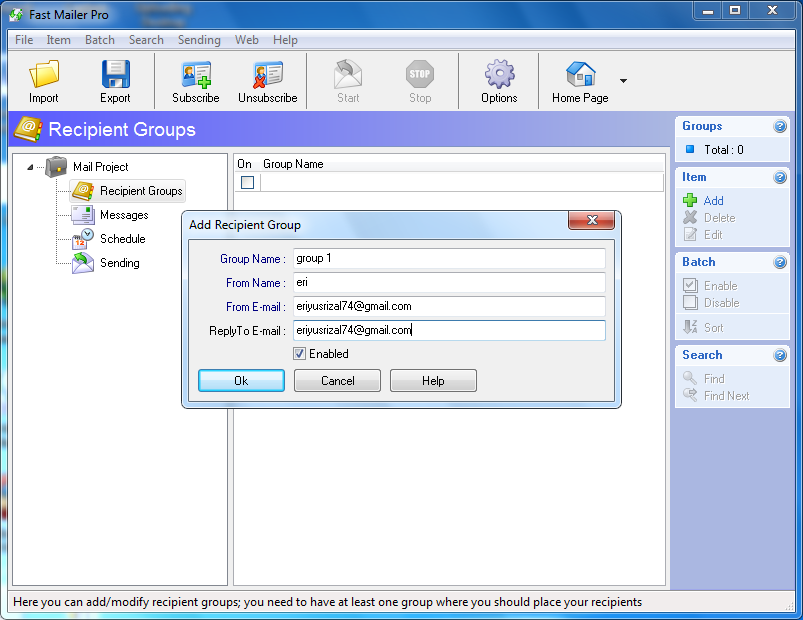This screenshot has height=620, width=803.
Task: Open help for the Search panel
Action: 779,355
